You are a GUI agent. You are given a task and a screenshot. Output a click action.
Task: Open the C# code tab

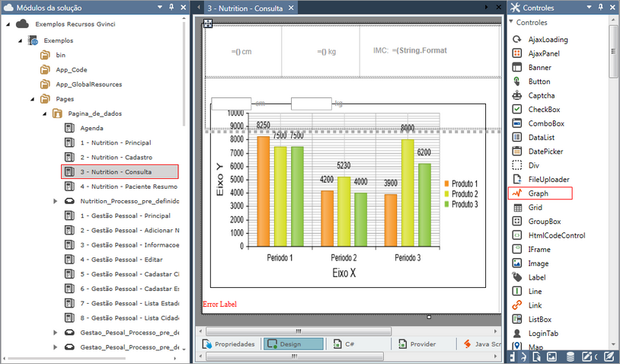click(x=344, y=344)
